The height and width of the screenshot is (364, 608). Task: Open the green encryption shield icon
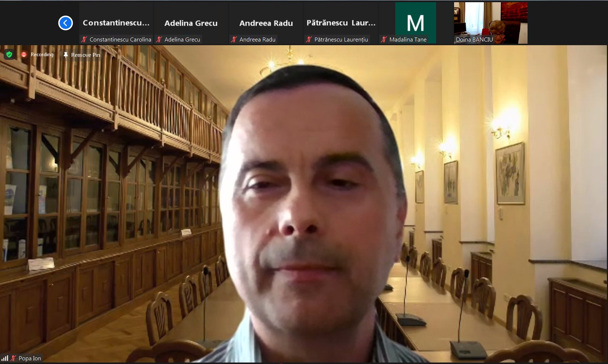pyautogui.click(x=9, y=54)
